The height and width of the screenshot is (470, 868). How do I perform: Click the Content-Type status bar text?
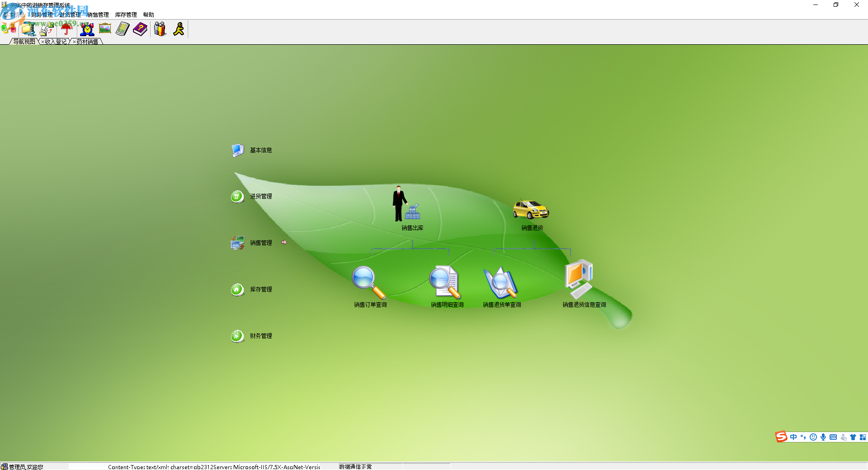click(x=214, y=467)
